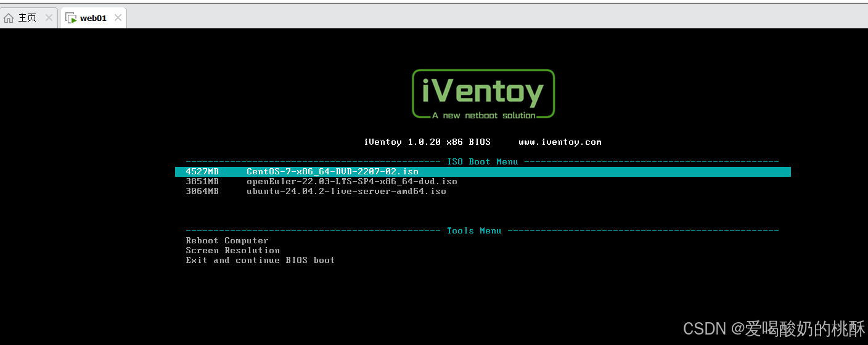Click the 3851MB size value
This screenshot has width=868, height=345.
click(x=202, y=182)
